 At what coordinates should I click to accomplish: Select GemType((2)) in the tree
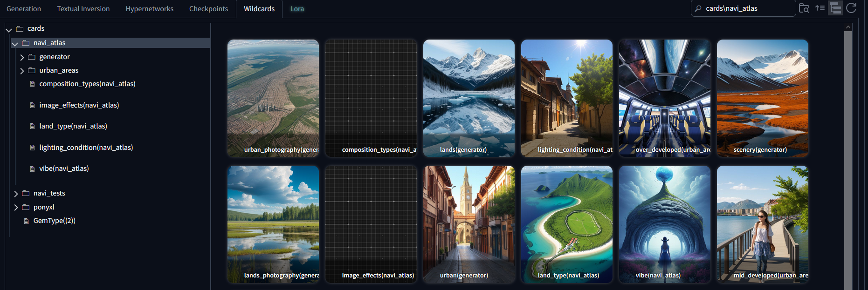[x=55, y=221]
